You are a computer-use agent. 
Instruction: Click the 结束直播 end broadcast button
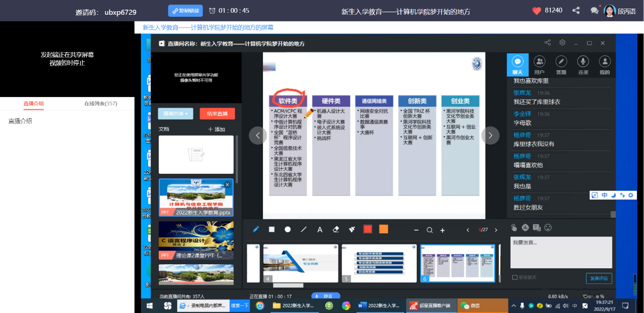tap(217, 113)
